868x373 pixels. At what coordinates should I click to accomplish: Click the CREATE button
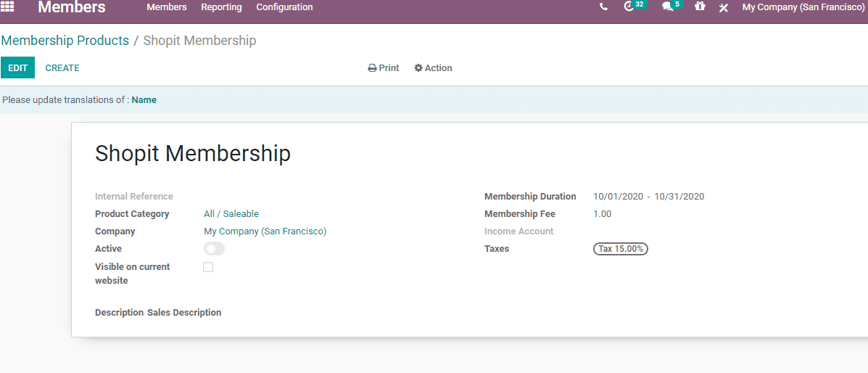62,67
